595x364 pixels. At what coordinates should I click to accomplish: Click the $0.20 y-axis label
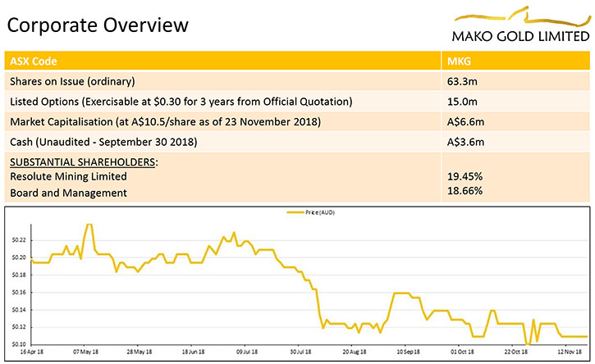[19, 257]
